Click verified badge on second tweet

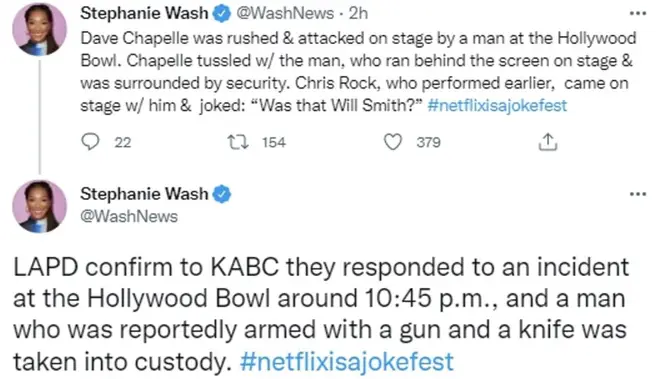222,194
